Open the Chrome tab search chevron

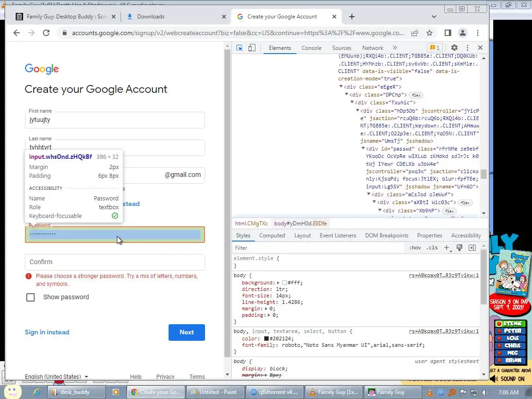click(x=434, y=17)
